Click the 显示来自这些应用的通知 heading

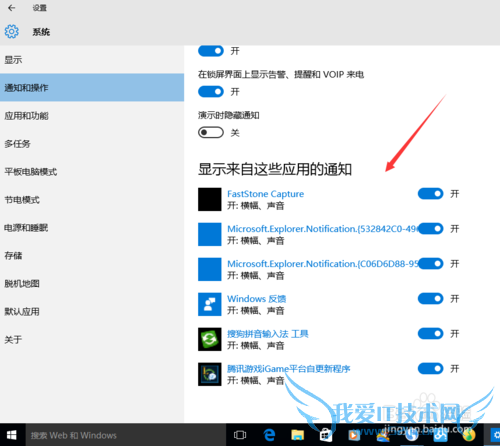click(275, 169)
